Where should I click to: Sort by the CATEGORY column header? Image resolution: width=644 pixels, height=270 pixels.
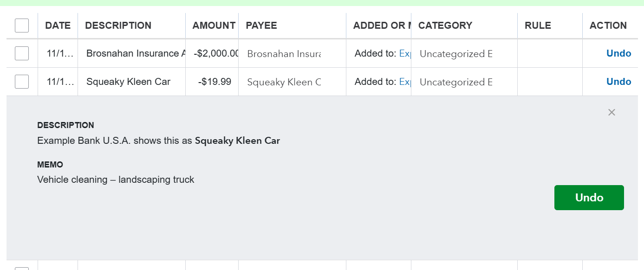pyautogui.click(x=445, y=26)
